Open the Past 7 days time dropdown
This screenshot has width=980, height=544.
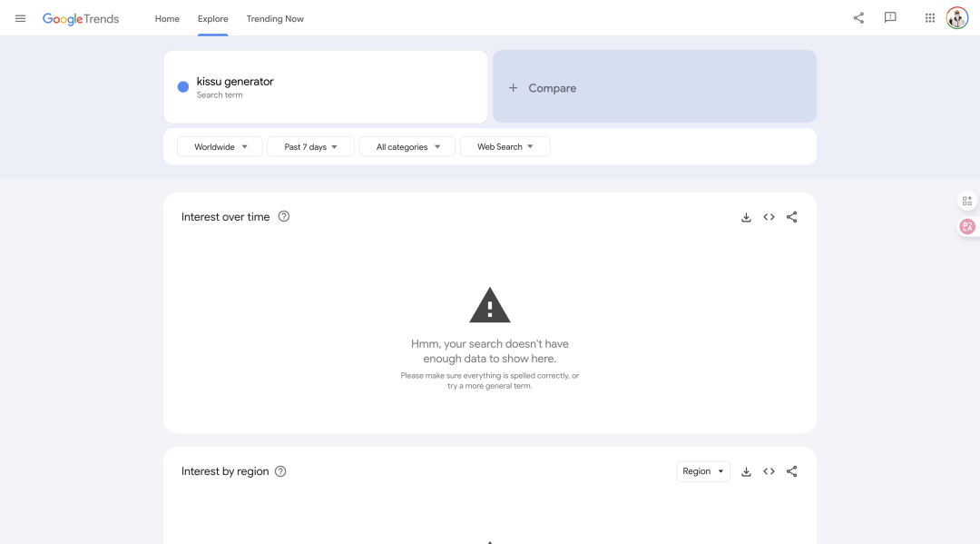point(310,146)
